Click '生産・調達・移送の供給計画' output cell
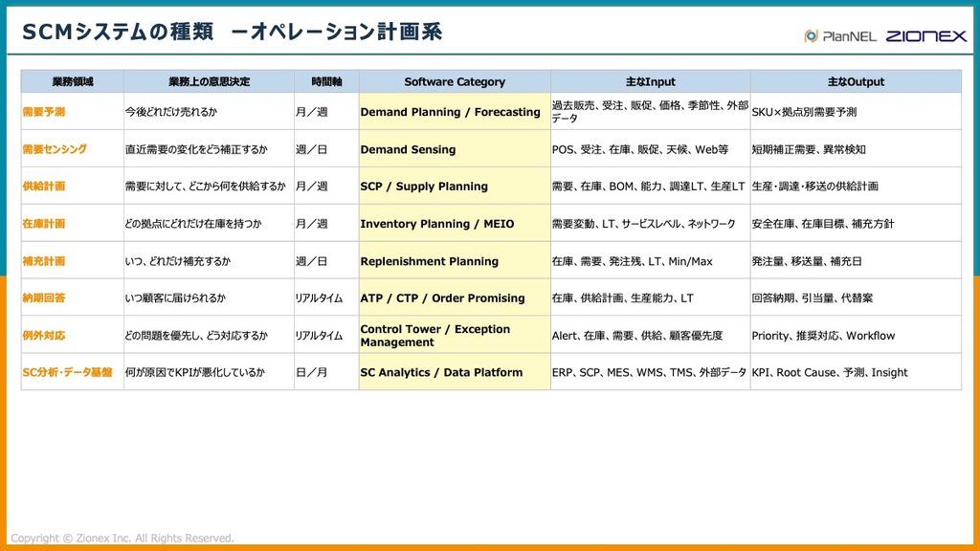The width and height of the screenshot is (980, 551). [x=856, y=187]
